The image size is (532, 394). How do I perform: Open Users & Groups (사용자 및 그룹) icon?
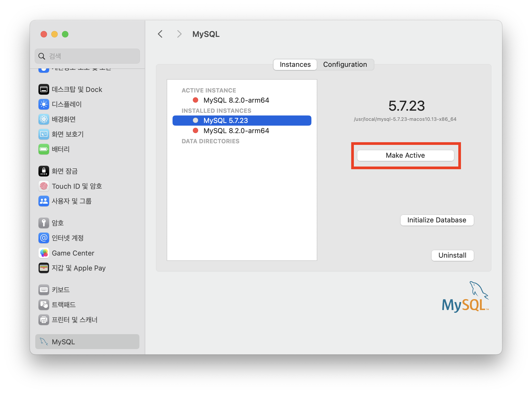click(44, 201)
